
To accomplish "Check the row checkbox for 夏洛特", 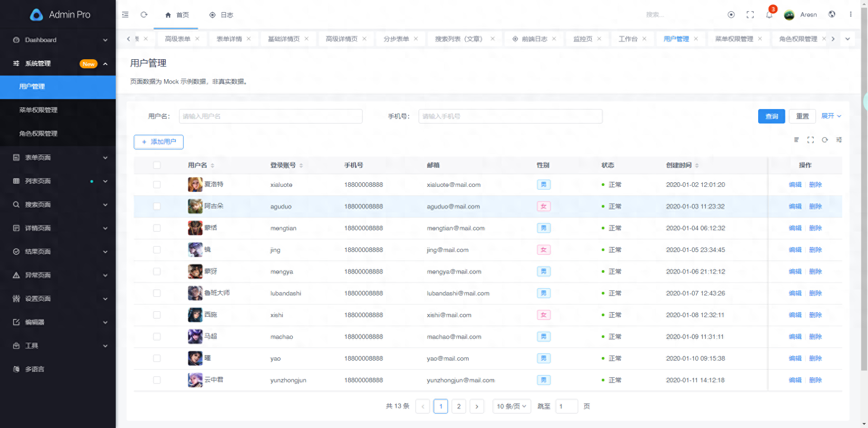I will [x=157, y=185].
